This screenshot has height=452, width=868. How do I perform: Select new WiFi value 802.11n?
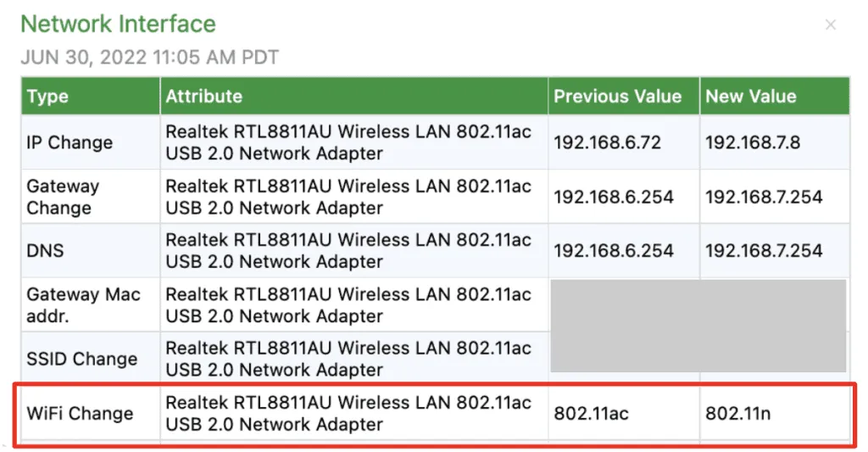click(738, 414)
